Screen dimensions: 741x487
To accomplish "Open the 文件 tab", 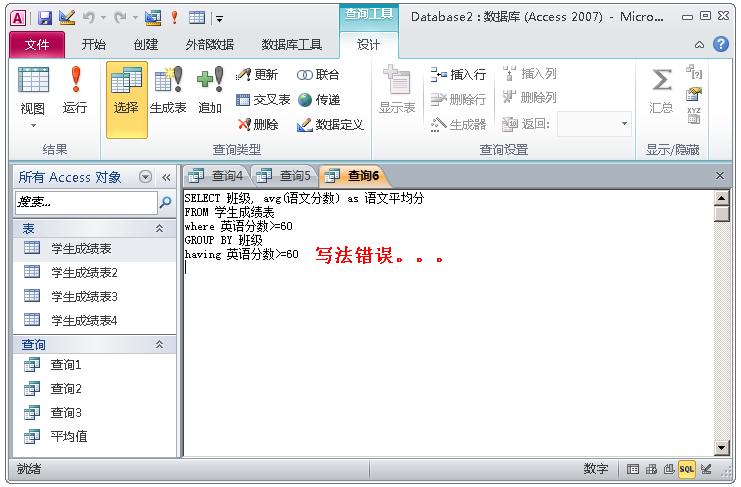I will point(37,45).
